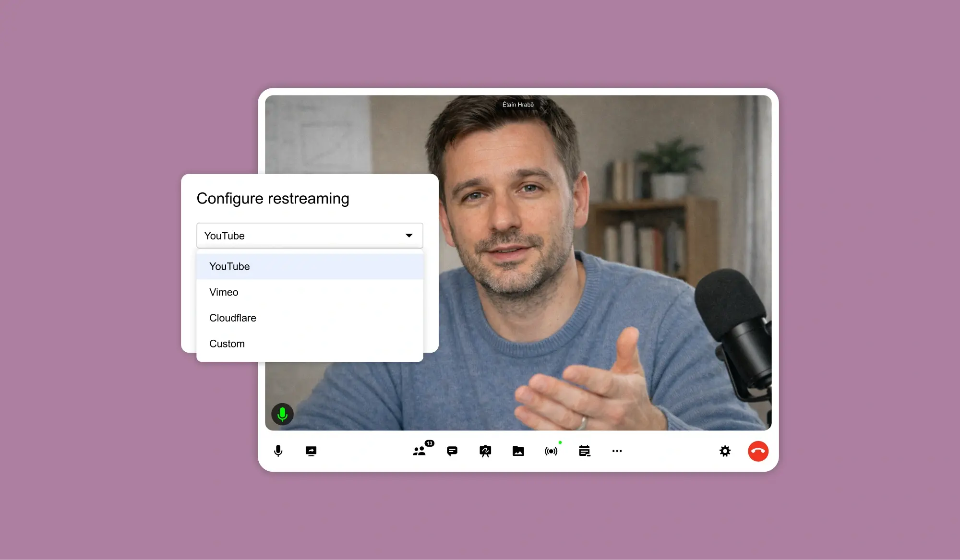Image resolution: width=960 pixels, height=560 pixels.
Task: Mute the microphone in the toolbar
Action: (x=278, y=451)
